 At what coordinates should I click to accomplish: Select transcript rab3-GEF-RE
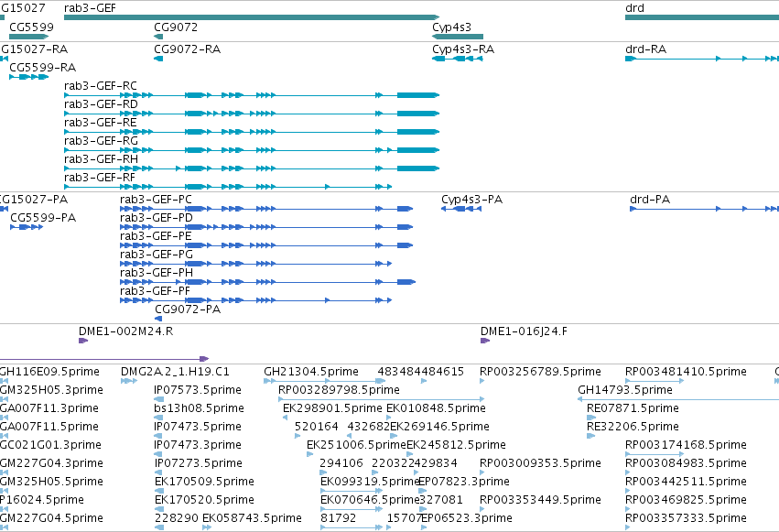click(252, 132)
